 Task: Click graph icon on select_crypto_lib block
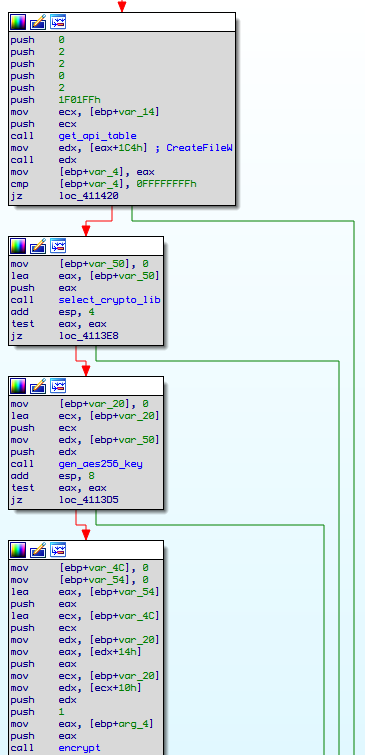[x=58, y=246]
